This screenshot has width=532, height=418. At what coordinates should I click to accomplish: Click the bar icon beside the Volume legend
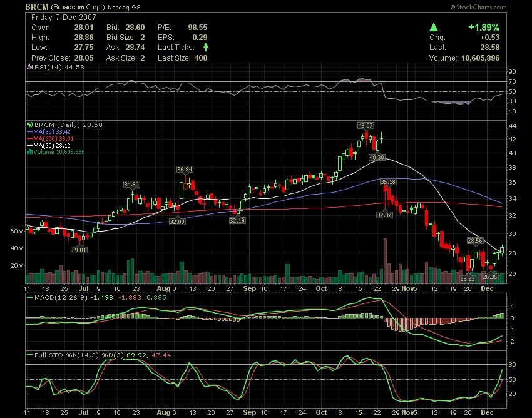click(x=30, y=152)
